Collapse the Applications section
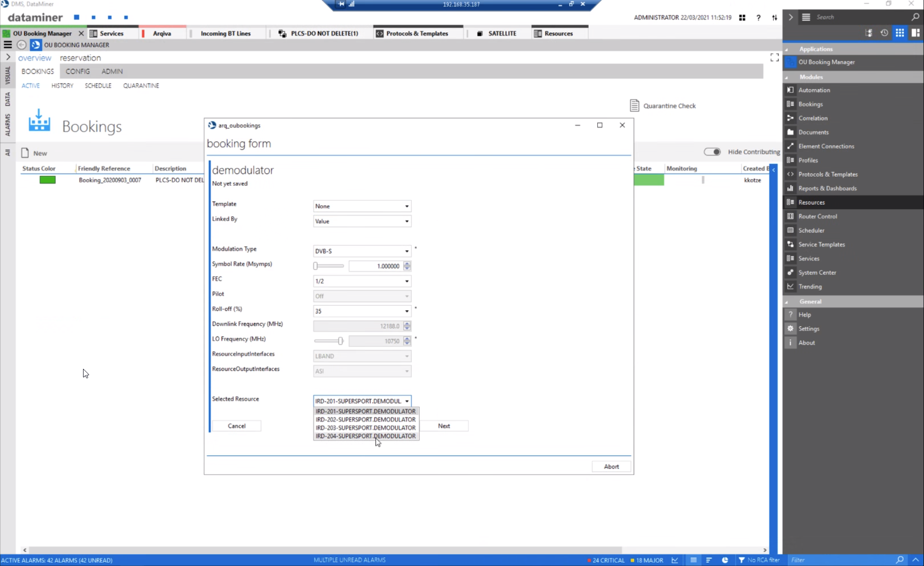The height and width of the screenshot is (566, 924). pos(786,50)
